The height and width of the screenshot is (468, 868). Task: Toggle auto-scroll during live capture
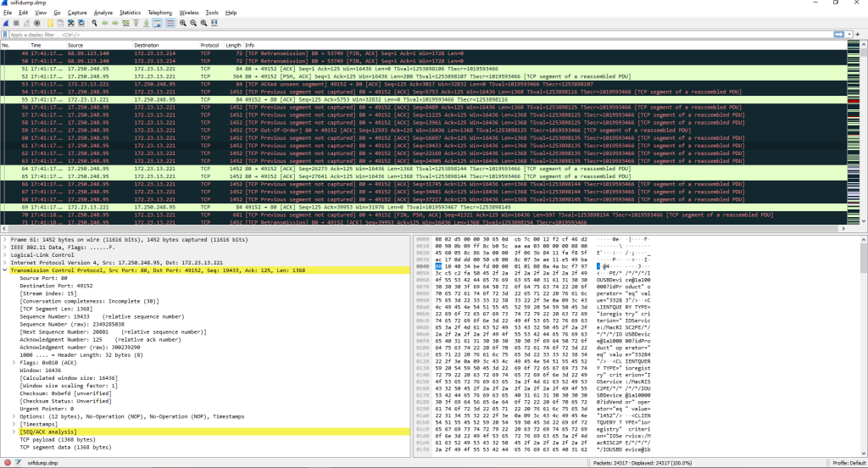(x=157, y=24)
